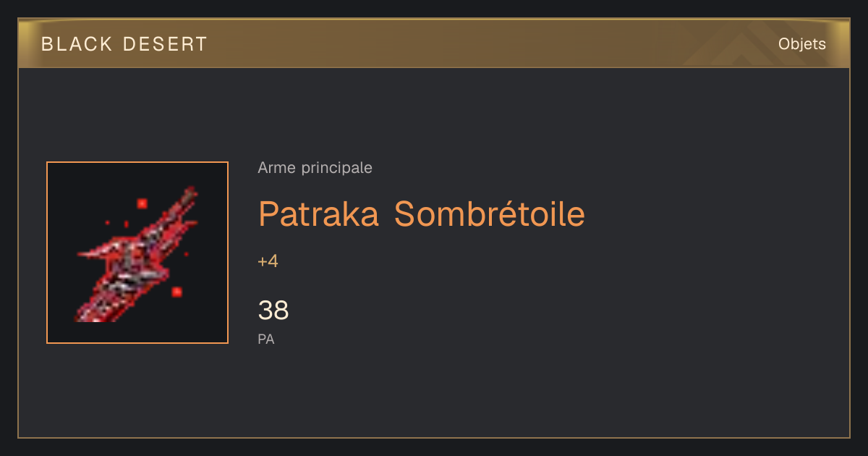The height and width of the screenshot is (456, 868).
Task: Click the 38 attack value
Action: (x=273, y=311)
